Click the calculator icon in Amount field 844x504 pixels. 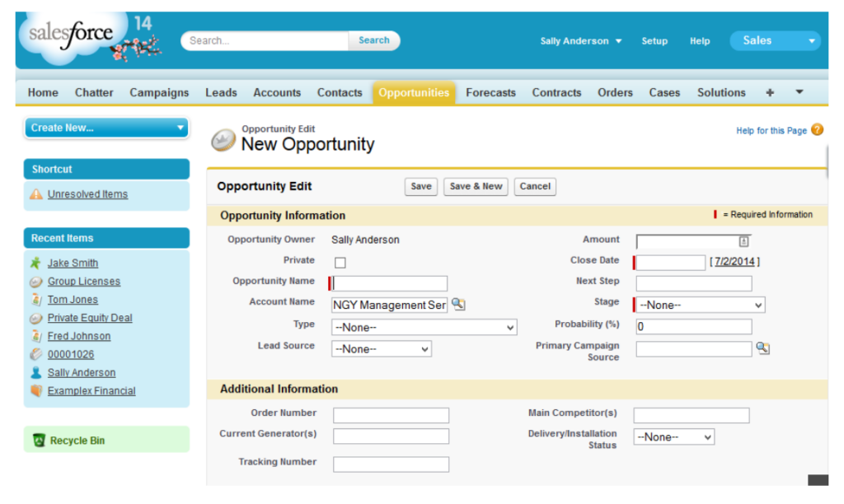743,241
